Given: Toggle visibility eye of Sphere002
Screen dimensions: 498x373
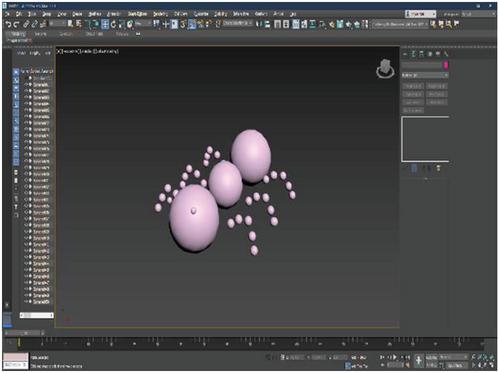Looking at the screenshot, I should 26,91.
